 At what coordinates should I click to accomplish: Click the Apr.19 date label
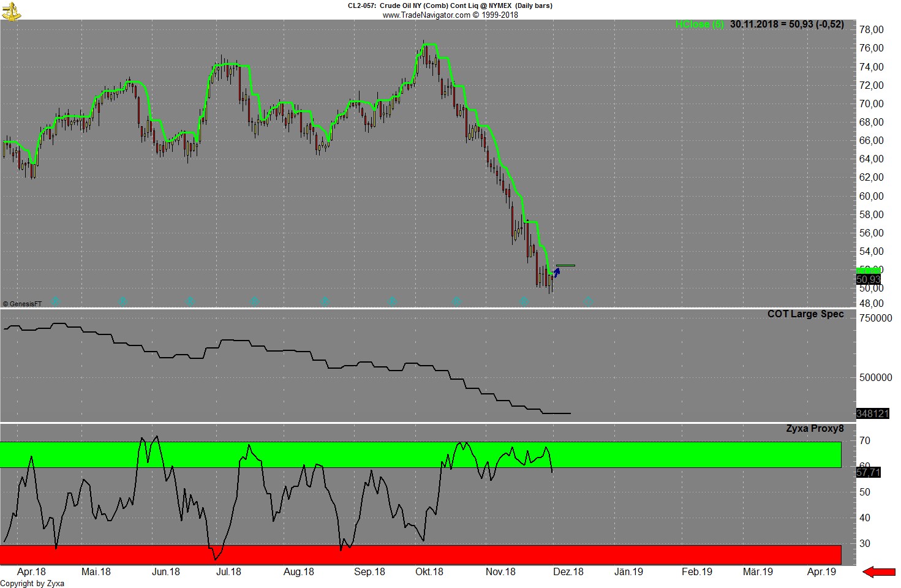pos(822,572)
